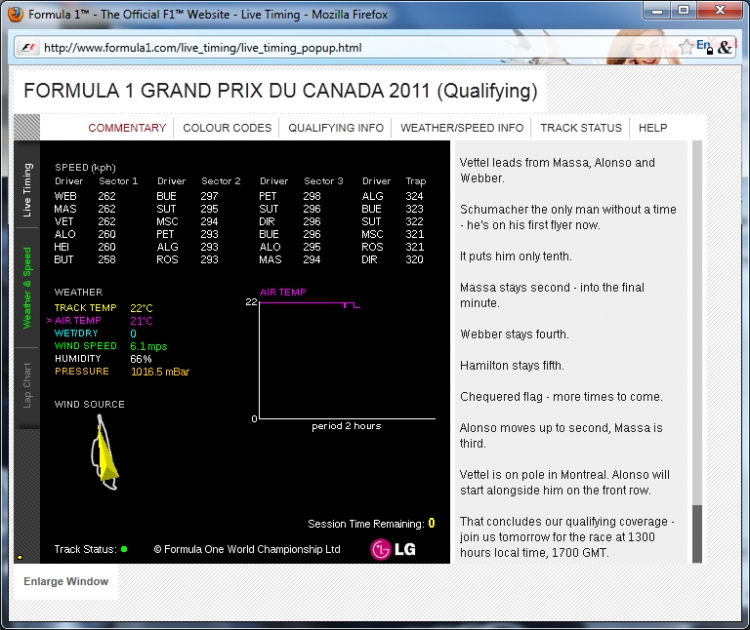Select WET/DRY weather row

point(96,333)
